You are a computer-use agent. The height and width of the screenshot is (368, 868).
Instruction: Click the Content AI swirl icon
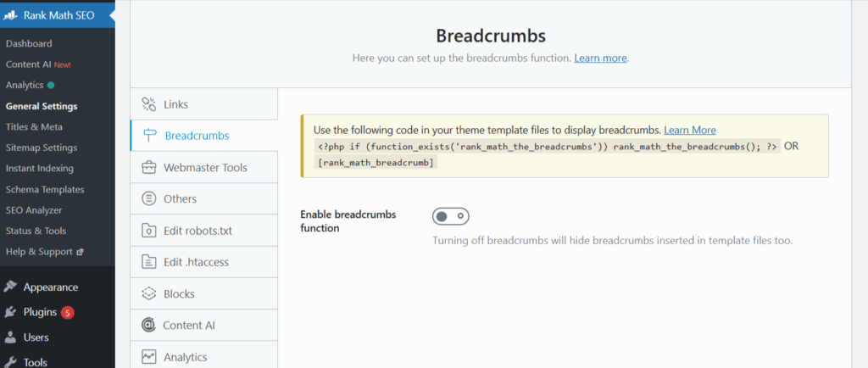click(148, 326)
